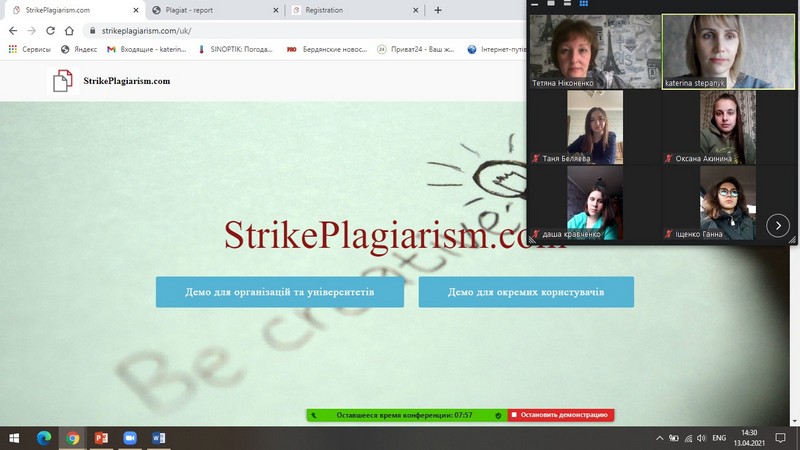Click the Zoom grid gallery view icon
Image resolution: width=800 pixels, height=450 pixels.
(x=583, y=4)
